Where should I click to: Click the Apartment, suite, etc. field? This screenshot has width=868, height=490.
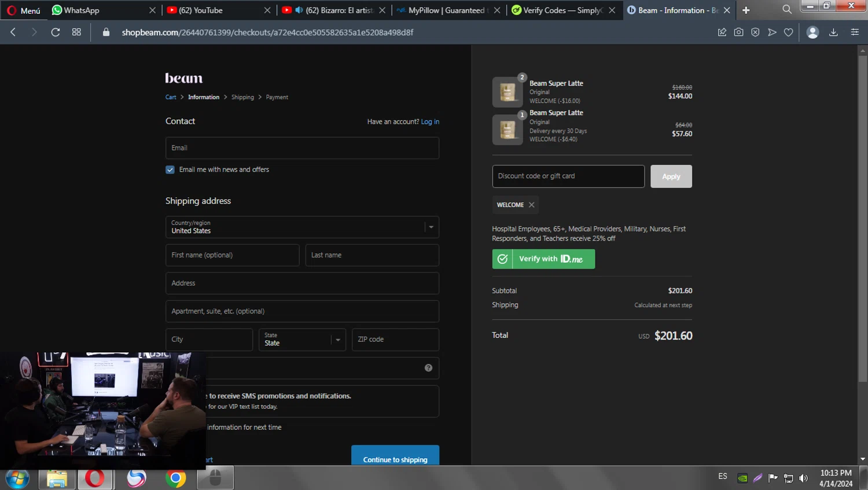(x=302, y=311)
